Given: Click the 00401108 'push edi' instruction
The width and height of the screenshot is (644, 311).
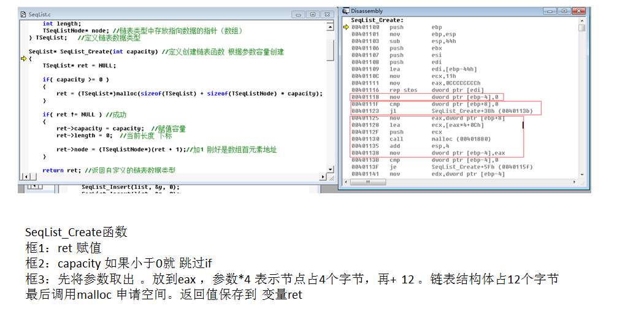Looking at the screenshot, I should point(396,62).
